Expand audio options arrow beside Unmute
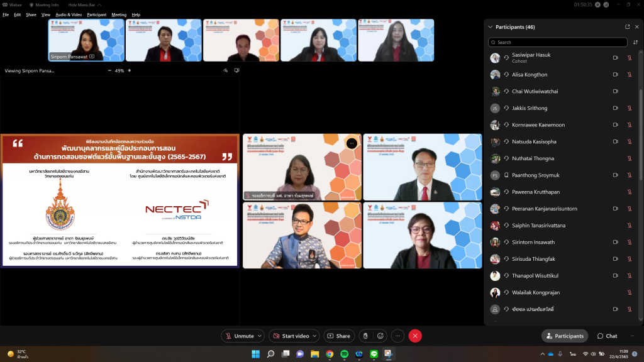644x362 pixels. pos(260,336)
